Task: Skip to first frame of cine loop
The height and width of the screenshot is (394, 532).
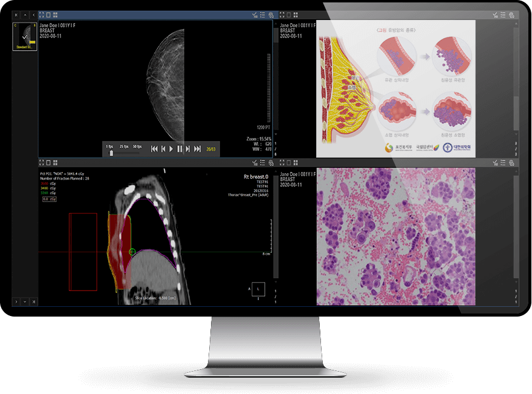Action: click(154, 149)
